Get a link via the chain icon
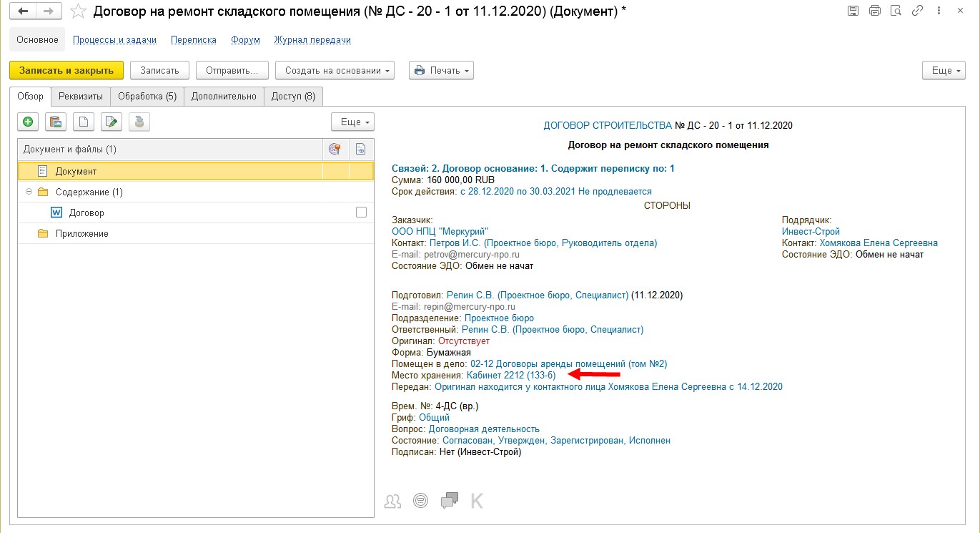The width and height of the screenshot is (980, 533). (916, 11)
